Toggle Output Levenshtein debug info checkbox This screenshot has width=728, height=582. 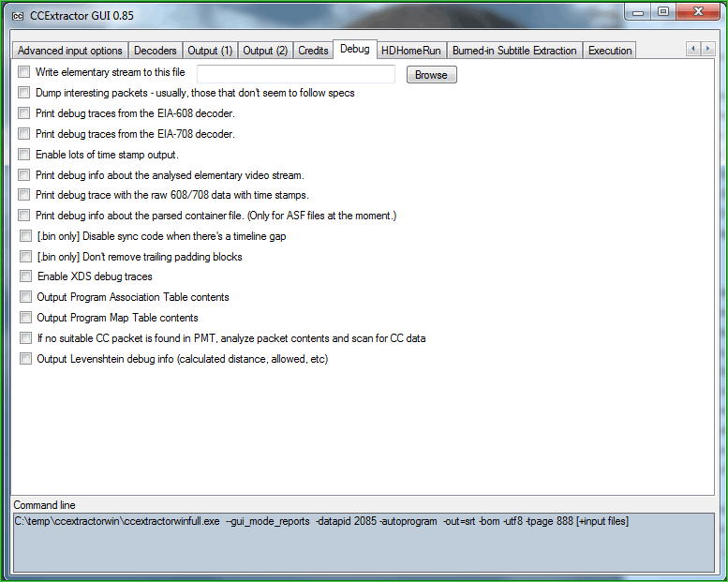(25, 359)
